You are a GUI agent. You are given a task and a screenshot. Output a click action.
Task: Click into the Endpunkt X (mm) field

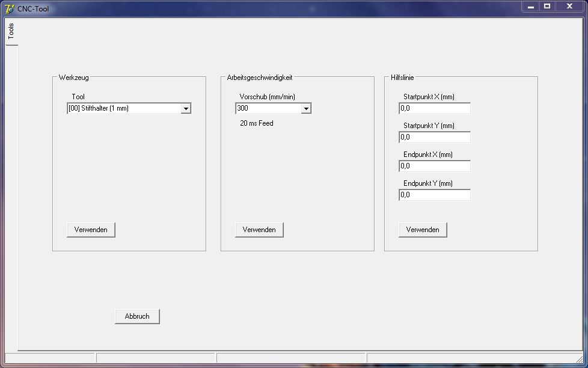434,166
